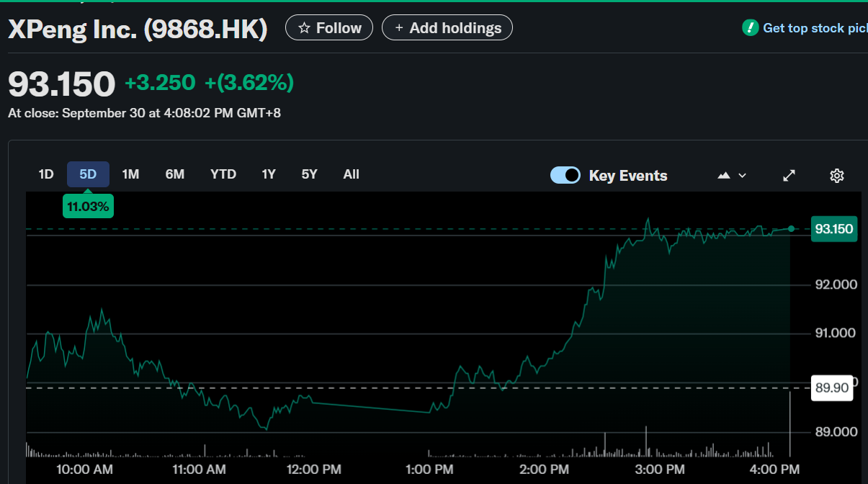Show All-time chart range
This screenshot has width=868, height=484.
click(x=352, y=174)
